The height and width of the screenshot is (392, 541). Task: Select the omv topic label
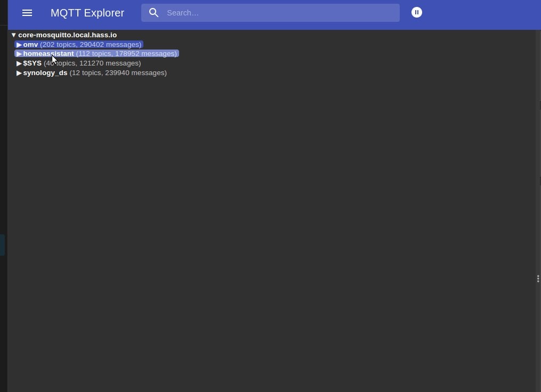(30, 45)
